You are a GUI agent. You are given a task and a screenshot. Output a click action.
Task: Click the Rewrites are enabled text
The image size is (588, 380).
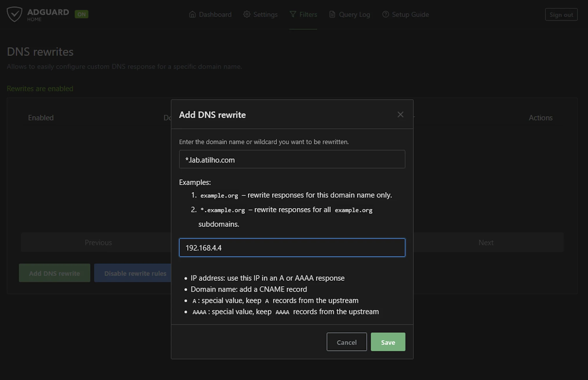pos(40,88)
